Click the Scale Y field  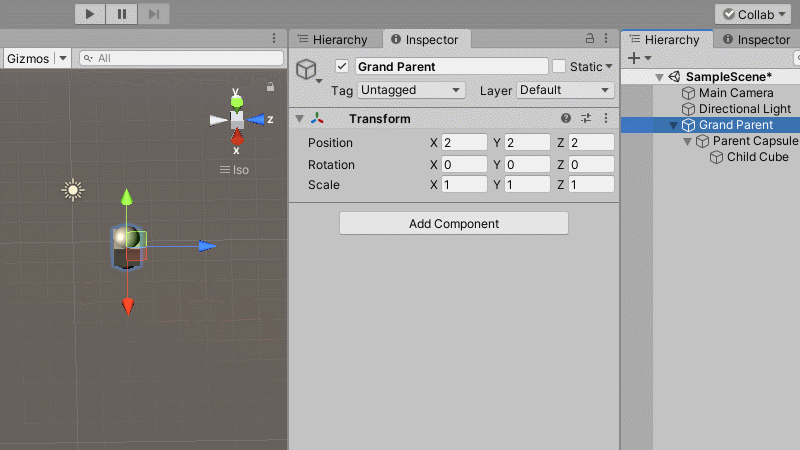[x=527, y=184]
